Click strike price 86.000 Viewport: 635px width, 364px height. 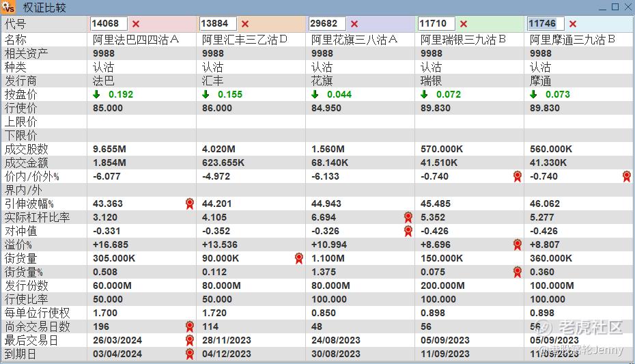pyautogui.click(x=217, y=108)
